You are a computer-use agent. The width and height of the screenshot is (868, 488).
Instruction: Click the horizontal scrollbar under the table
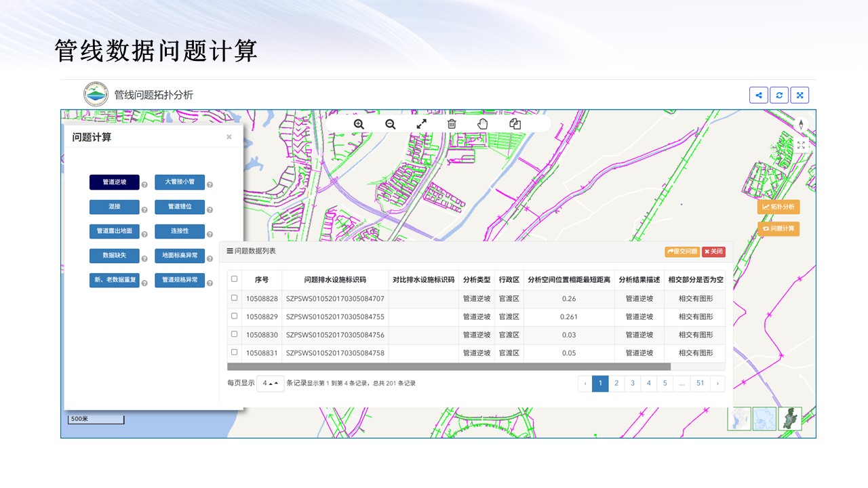click(x=449, y=367)
